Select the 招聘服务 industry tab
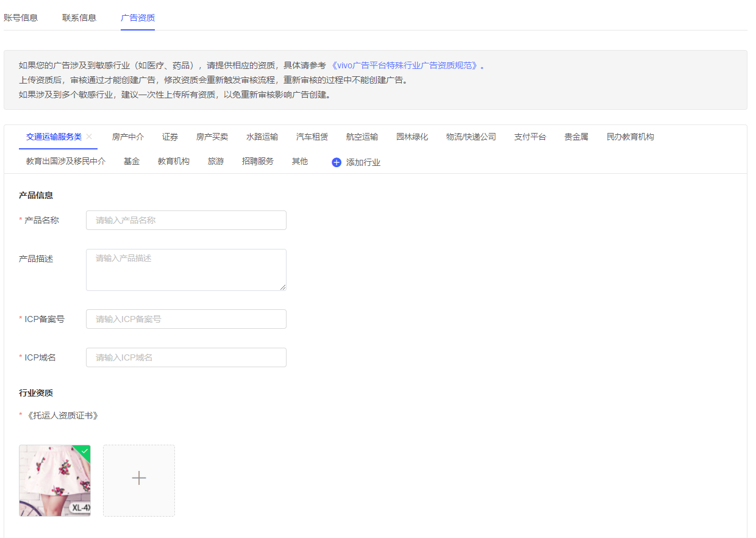Image resolution: width=756 pixels, height=538 pixels. (x=258, y=162)
